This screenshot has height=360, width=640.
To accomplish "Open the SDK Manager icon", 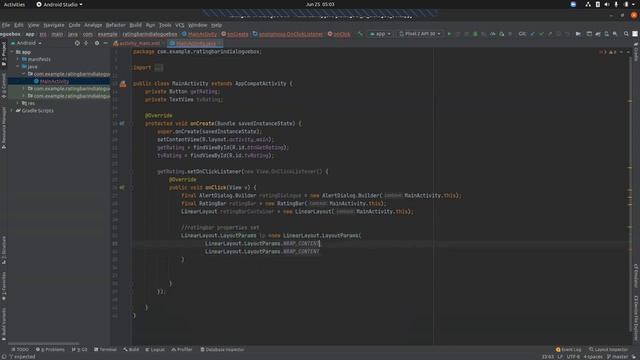I will [x=615, y=34].
